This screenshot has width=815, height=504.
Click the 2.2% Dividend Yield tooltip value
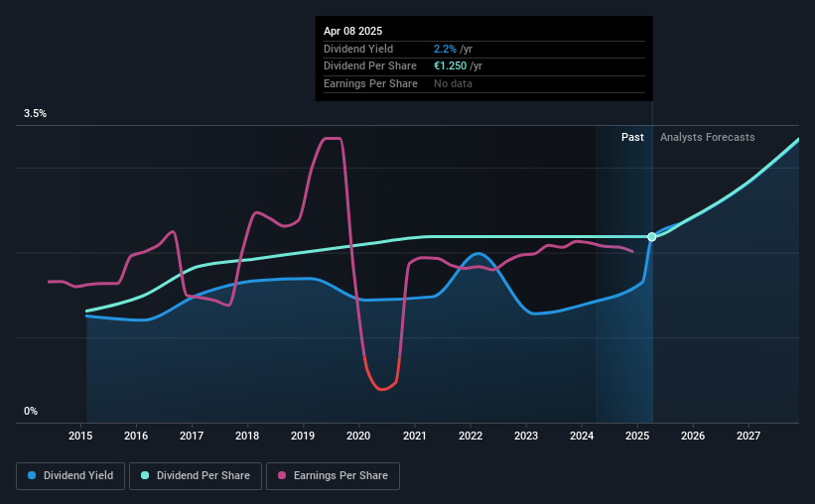[x=445, y=49]
